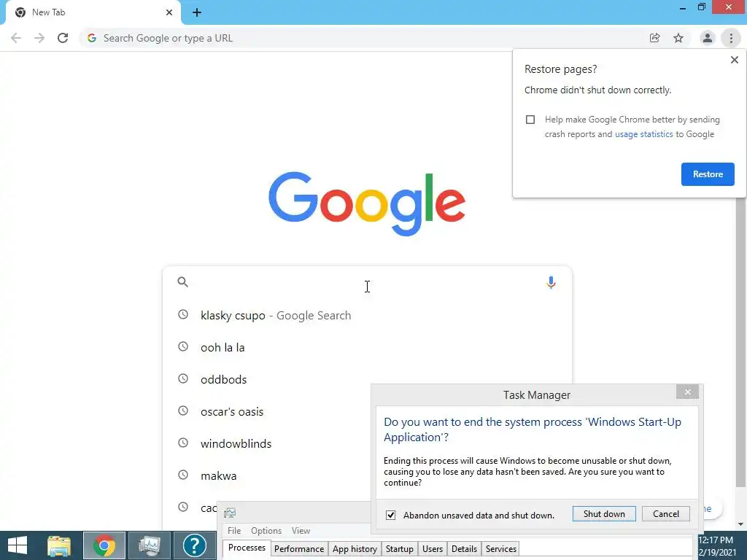Image resolution: width=747 pixels, height=560 pixels.
Task: Click the Google logo
Action: pos(367,203)
